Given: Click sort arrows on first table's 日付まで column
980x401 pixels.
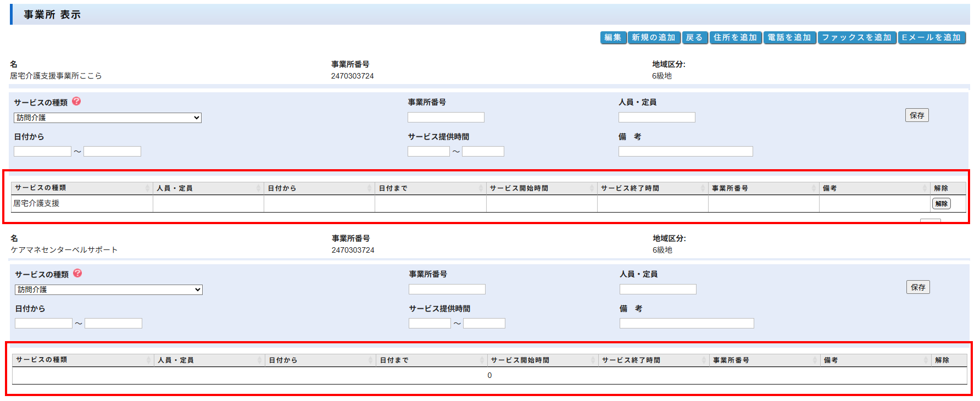Looking at the screenshot, I should coord(481,188).
